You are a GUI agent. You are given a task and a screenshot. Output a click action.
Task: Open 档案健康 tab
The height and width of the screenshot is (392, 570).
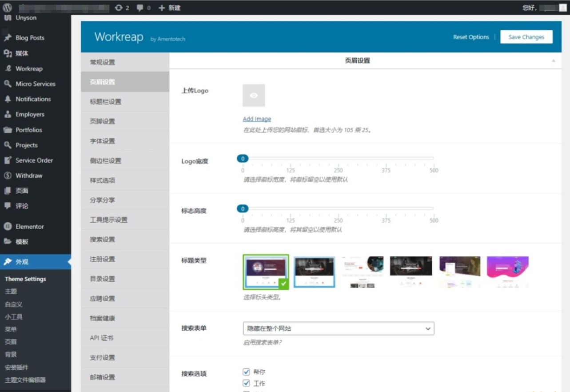(125, 318)
